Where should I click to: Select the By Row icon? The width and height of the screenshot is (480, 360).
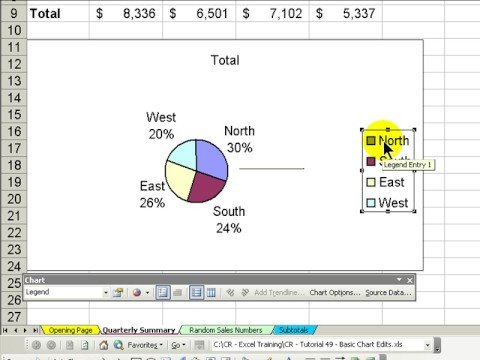coord(197,293)
